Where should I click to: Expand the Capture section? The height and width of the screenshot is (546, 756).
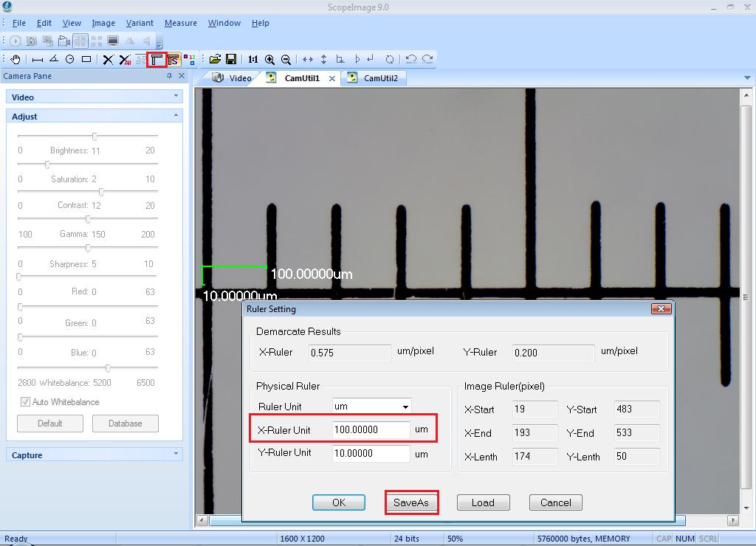[176, 454]
